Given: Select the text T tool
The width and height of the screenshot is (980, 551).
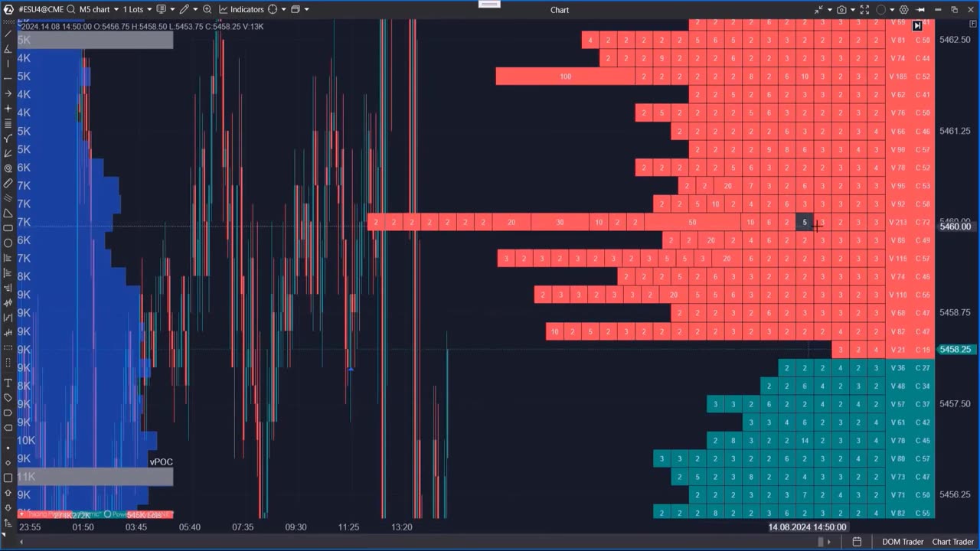Looking at the screenshot, I should 8,383.
